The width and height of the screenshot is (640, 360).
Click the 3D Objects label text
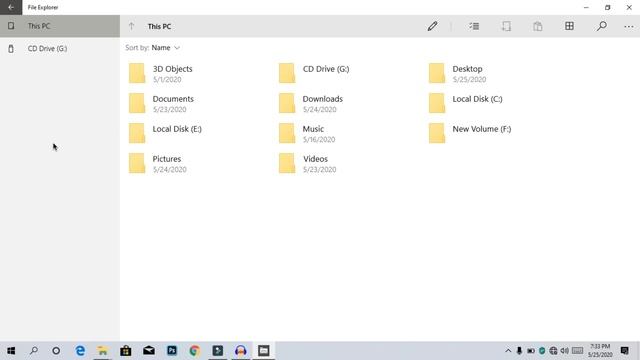(x=173, y=69)
